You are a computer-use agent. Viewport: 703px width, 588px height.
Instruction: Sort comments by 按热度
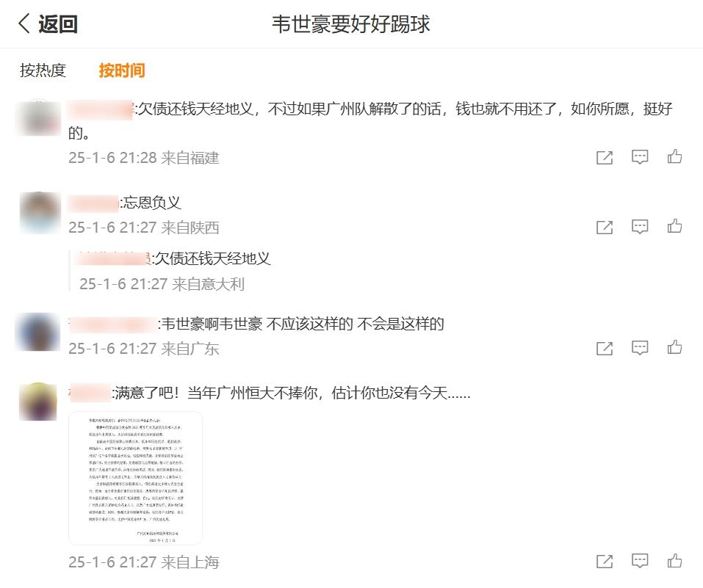click(43, 70)
